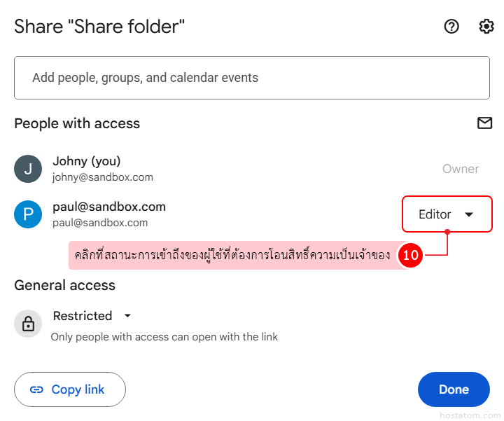504x421 pixels.
Task: Click the Copy link button text
Action: (78, 389)
